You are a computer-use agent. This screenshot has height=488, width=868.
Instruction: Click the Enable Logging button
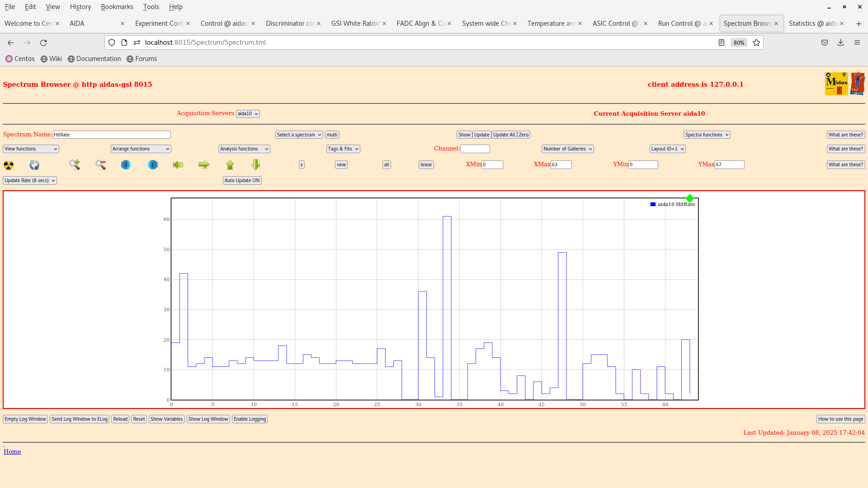click(x=250, y=419)
